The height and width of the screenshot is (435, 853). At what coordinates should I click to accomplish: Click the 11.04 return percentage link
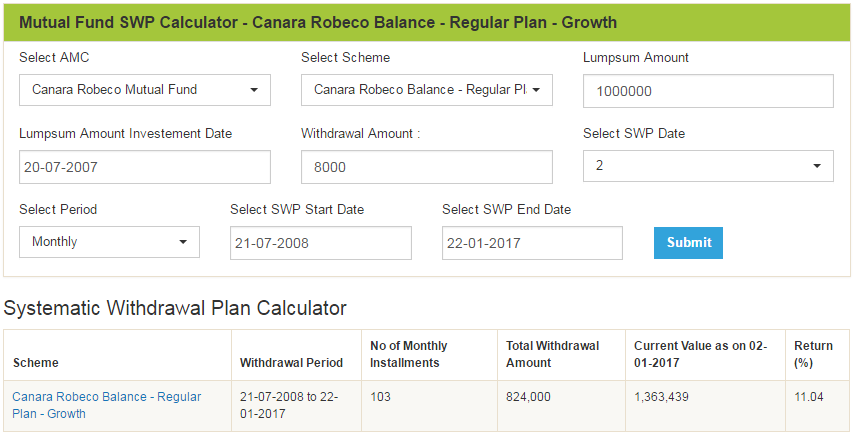point(809,397)
